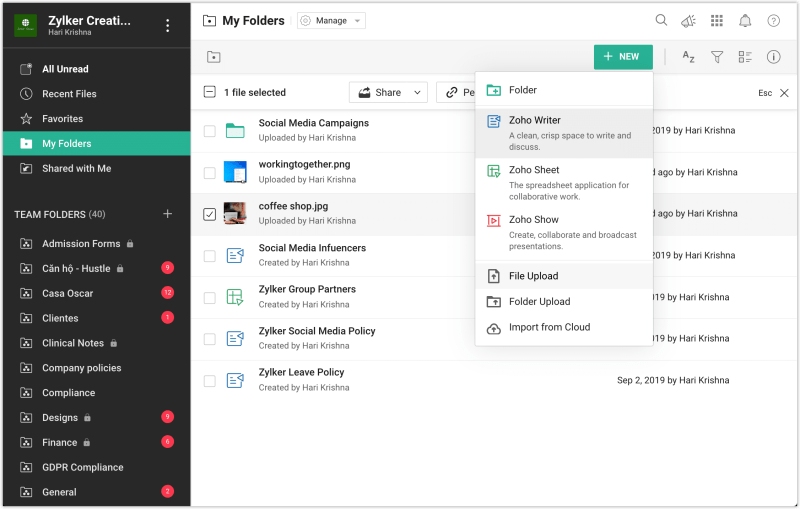800x509 pixels.
Task: Click red badge on Finance folder
Action: click(x=167, y=441)
